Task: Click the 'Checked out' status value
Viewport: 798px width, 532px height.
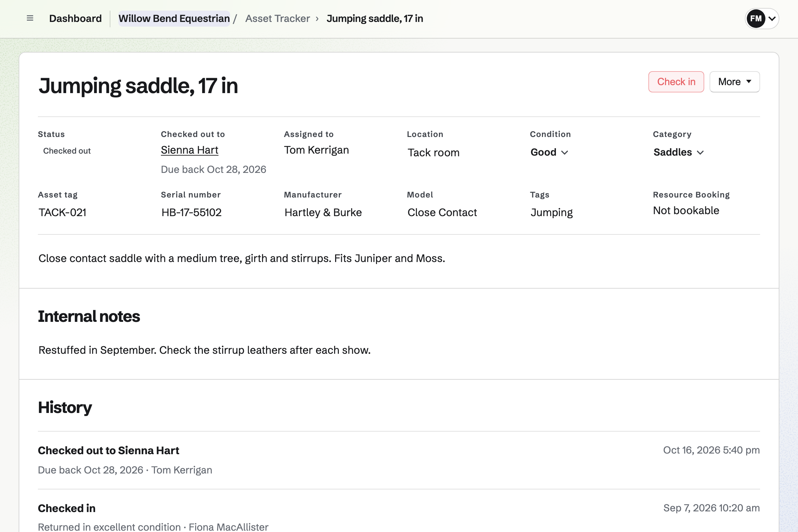Action: click(67, 151)
